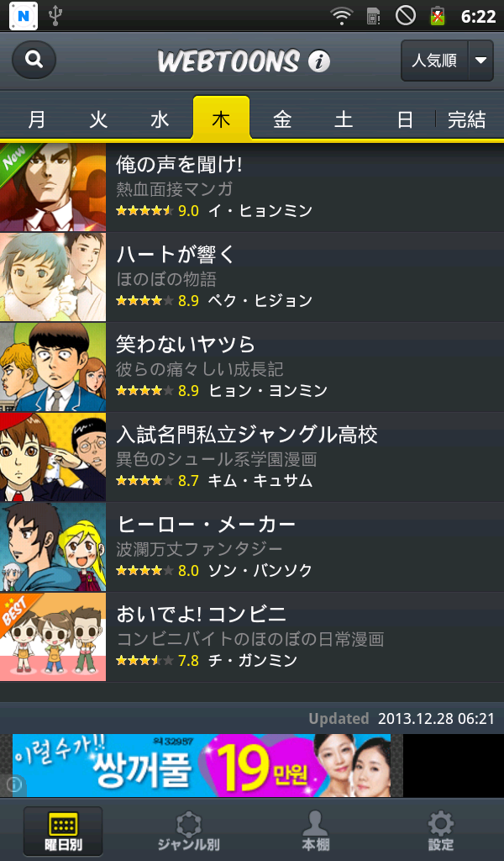Open the Webtoons info icon
Screen dimensions: 504x861
click(319, 61)
